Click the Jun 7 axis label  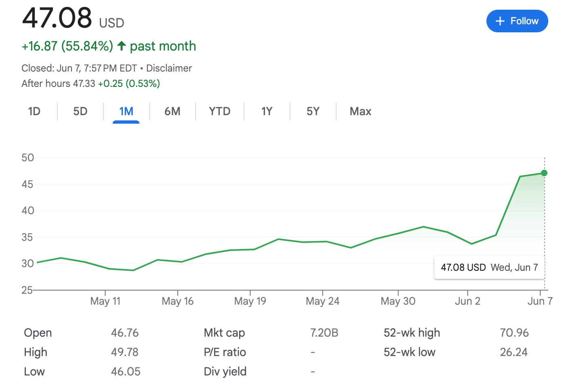(x=540, y=301)
